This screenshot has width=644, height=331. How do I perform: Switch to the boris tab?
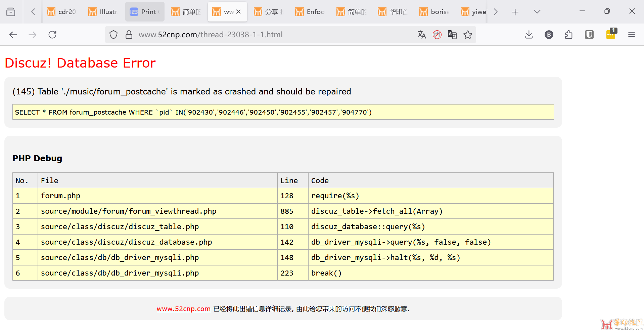[x=435, y=12]
